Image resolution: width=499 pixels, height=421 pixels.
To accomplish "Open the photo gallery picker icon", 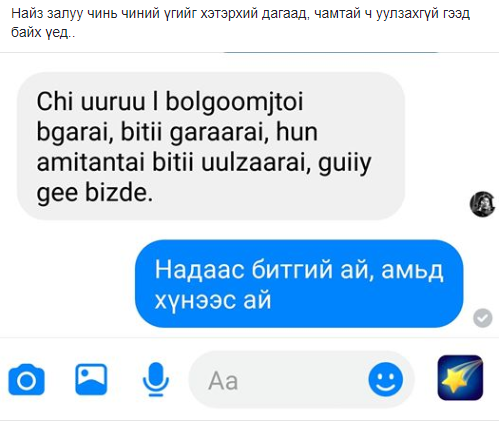I will coord(91,379).
